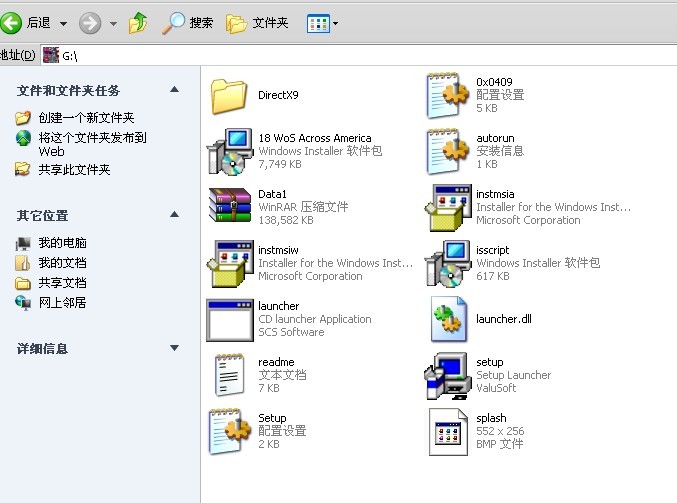Viewport: 677px width, 503px height.
Task: Open 我的电脑 from other places
Action: (63, 243)
